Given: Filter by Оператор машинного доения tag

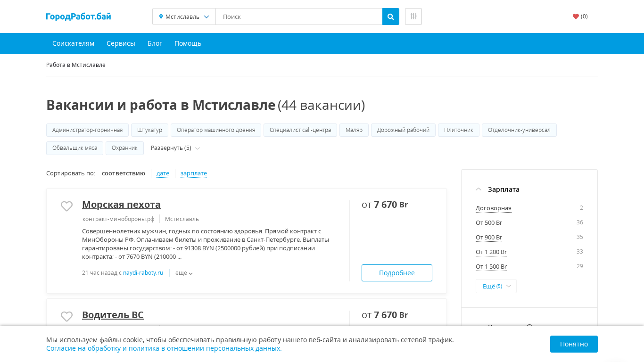Looking at the screenshot, I should pyautogui.click(x=216, y=130).
